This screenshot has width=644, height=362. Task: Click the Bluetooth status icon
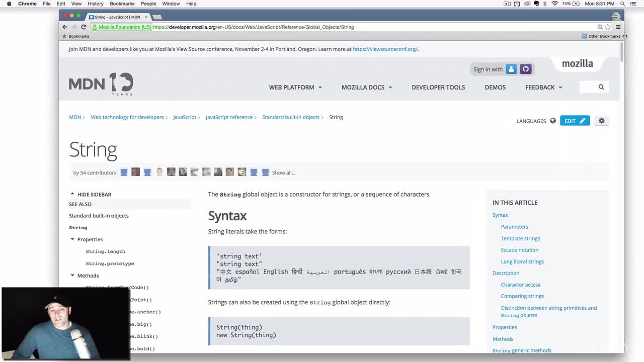coord(545,4)
